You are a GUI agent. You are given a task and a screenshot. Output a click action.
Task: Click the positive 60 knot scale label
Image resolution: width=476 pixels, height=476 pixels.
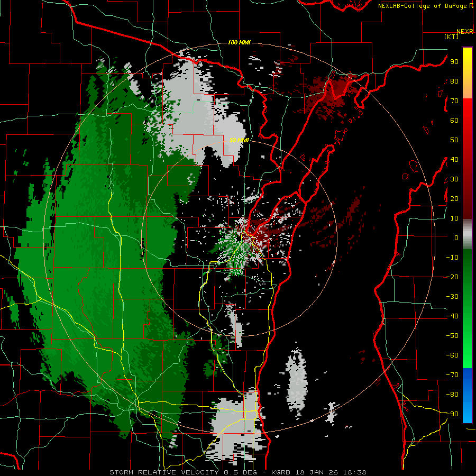pyautogui.click(x=454, y=121)
